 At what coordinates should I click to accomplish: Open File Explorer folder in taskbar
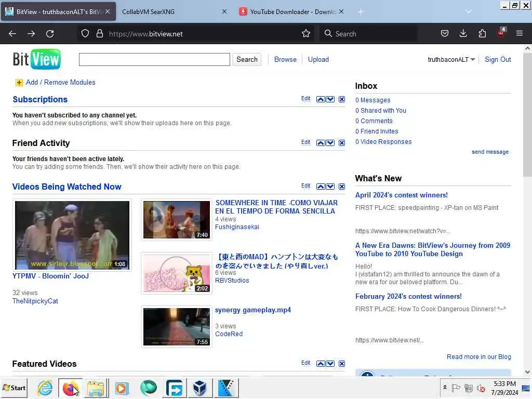pos(96,388)
